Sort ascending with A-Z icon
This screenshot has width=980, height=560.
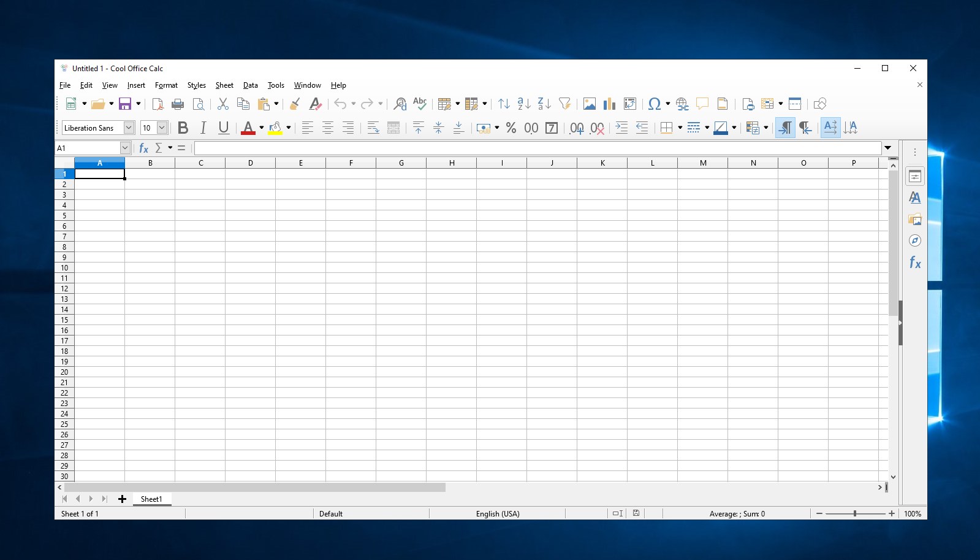[x=524, y=104]
